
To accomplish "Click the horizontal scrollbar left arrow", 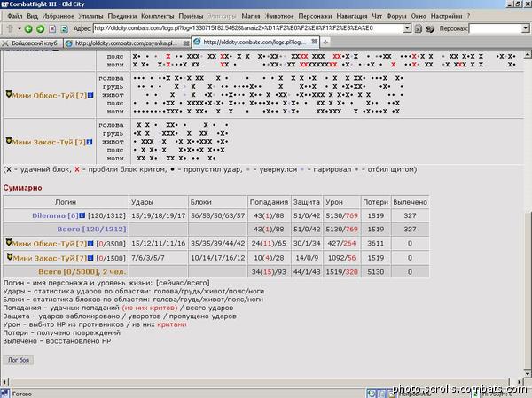I will click(4, 381).
